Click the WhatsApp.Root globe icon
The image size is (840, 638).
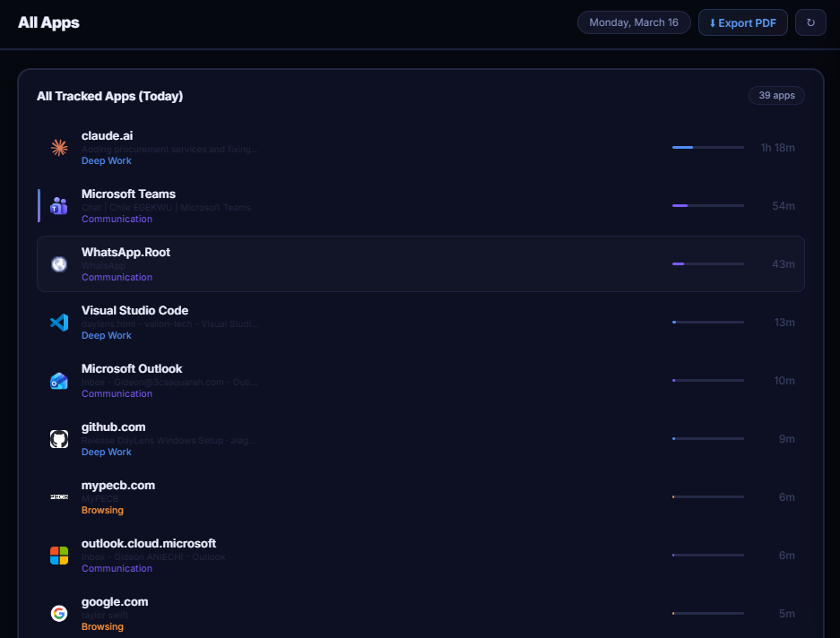[x=59, y=264]
